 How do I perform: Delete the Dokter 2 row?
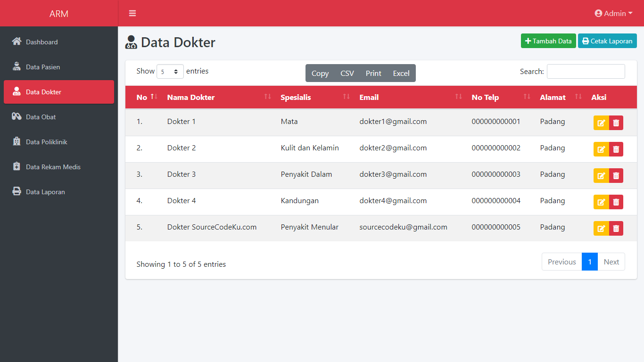point(616,149)
